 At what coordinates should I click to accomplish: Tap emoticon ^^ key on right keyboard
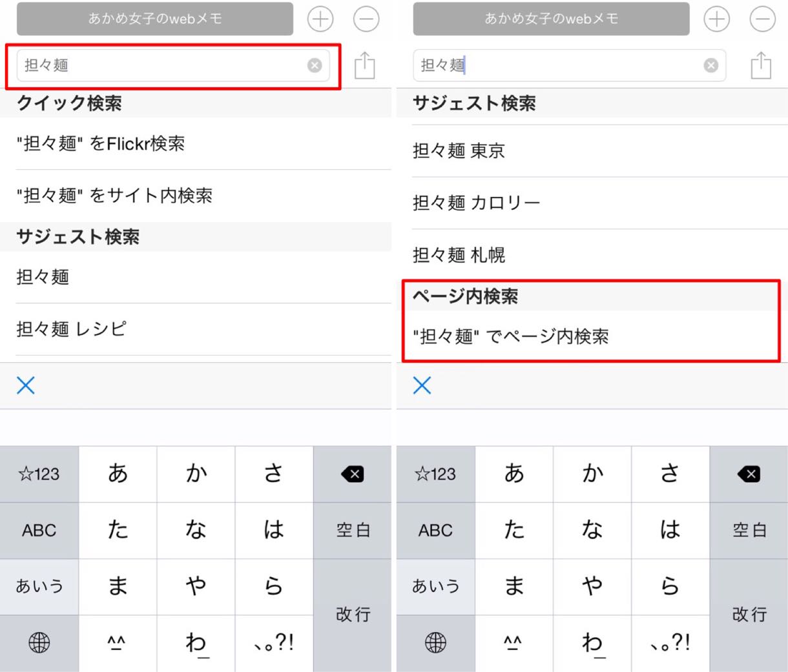pos(514,643)
